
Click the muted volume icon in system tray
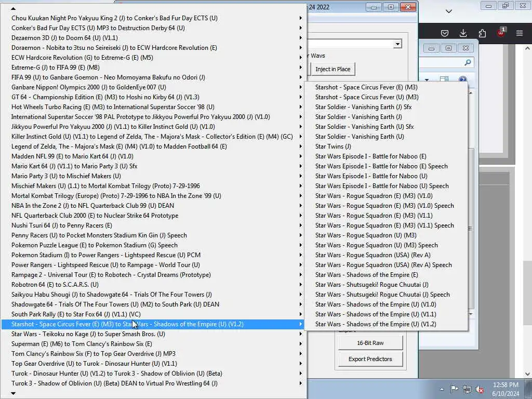point(480,390)
